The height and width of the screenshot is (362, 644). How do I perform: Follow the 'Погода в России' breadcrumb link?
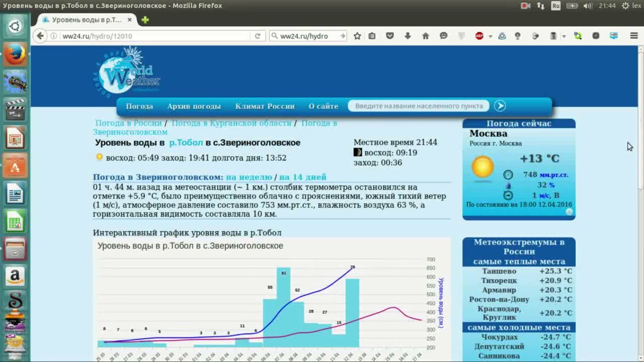(x=128, y=123)
